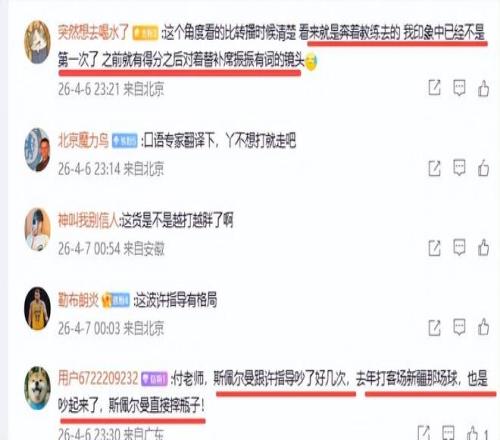Reply to 突然想去喝水了's comment

click(459, 88)
